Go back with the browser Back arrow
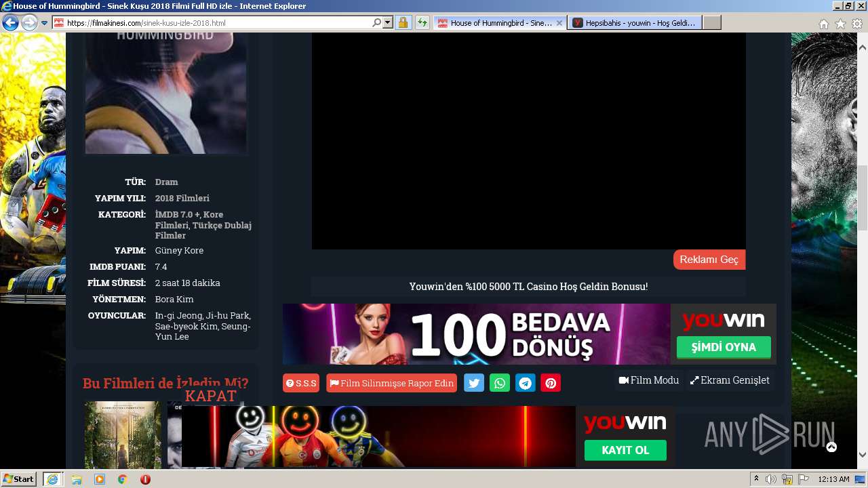868x488 pixels. [10, 23]
